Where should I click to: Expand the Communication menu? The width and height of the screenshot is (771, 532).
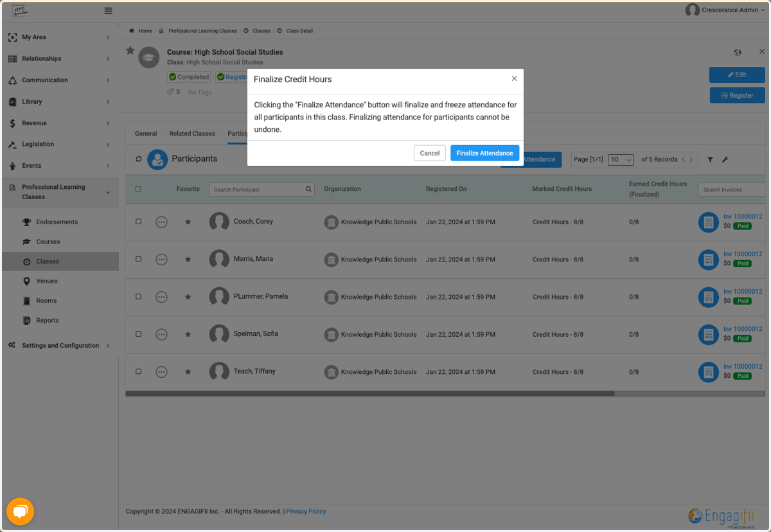coord(108,80)
